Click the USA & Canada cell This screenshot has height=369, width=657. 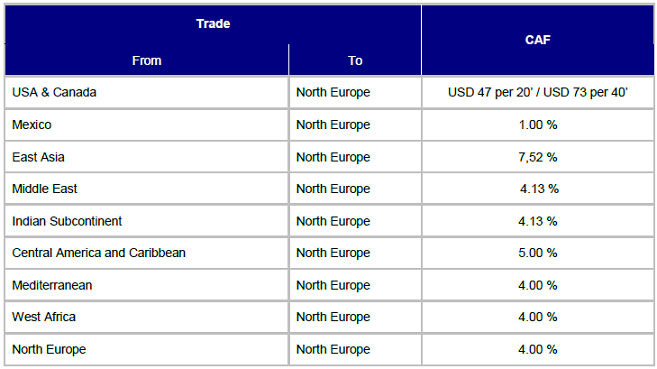(147, 92)
